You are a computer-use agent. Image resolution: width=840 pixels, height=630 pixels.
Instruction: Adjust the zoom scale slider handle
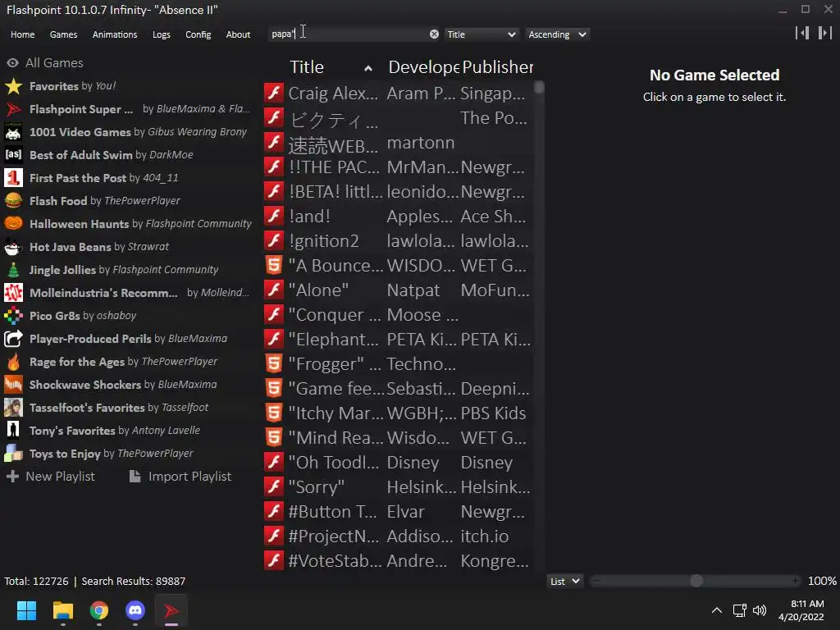(x=696, y=582)
